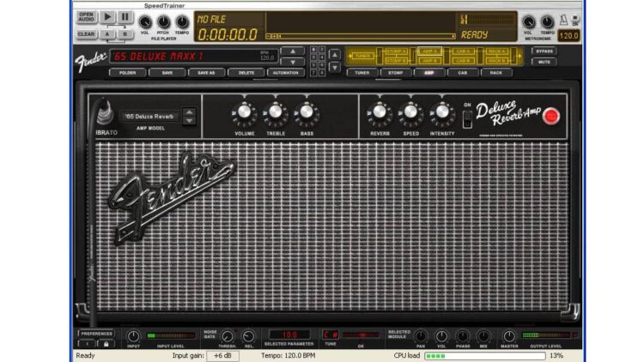Click the amp Volume knob

click(x=244, y=113)
